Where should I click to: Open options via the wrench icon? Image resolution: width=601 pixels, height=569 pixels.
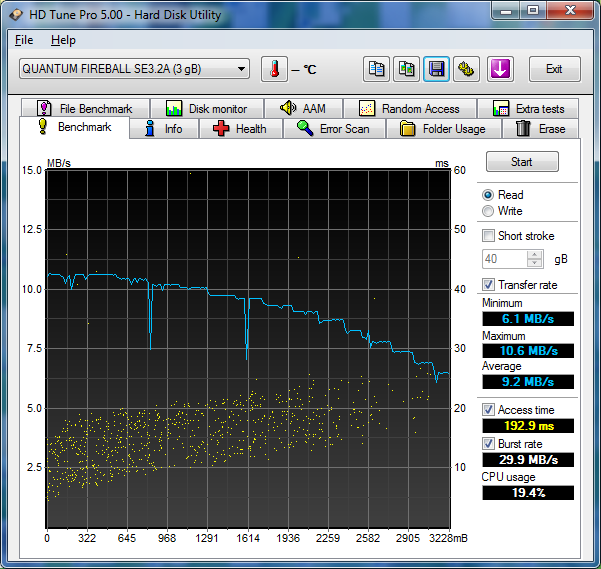coord(466,69)
